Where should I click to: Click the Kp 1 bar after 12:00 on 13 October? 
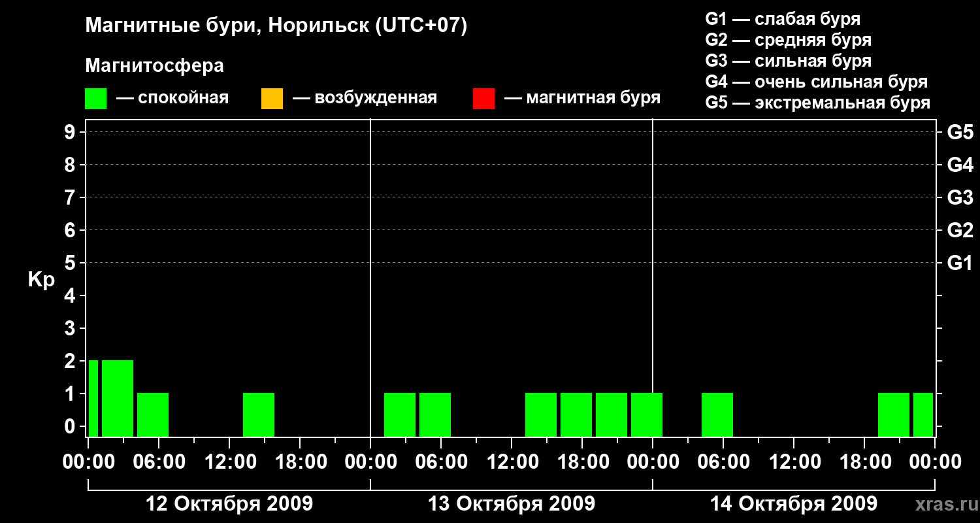pos(541,414)
